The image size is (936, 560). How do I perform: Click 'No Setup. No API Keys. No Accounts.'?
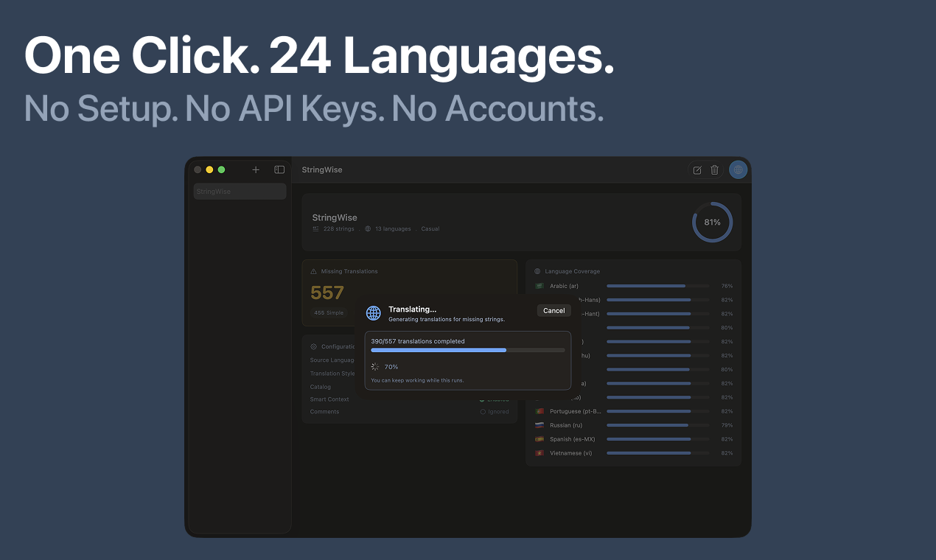(314, 108)
